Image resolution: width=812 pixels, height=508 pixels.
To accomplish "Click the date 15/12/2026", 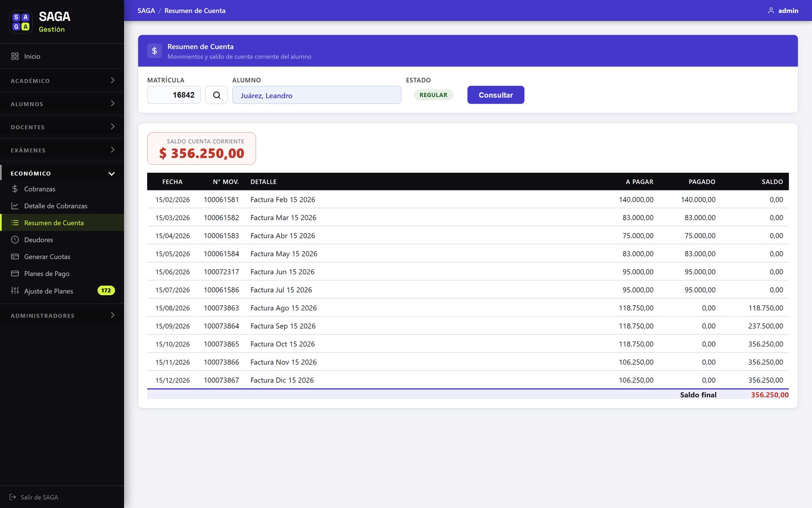I will point(173,380).
